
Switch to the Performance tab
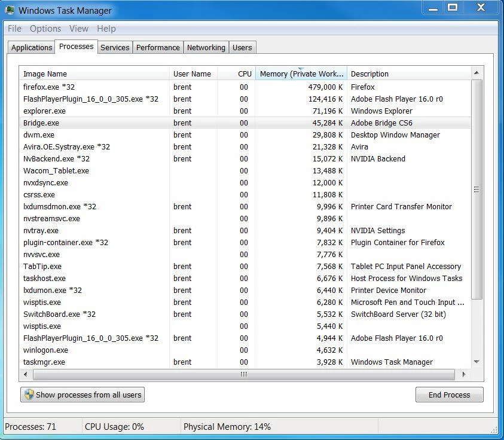click(158, 48)
